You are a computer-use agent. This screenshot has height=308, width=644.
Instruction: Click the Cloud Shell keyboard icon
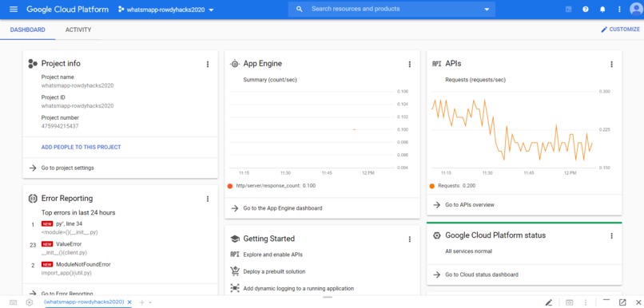13,302
